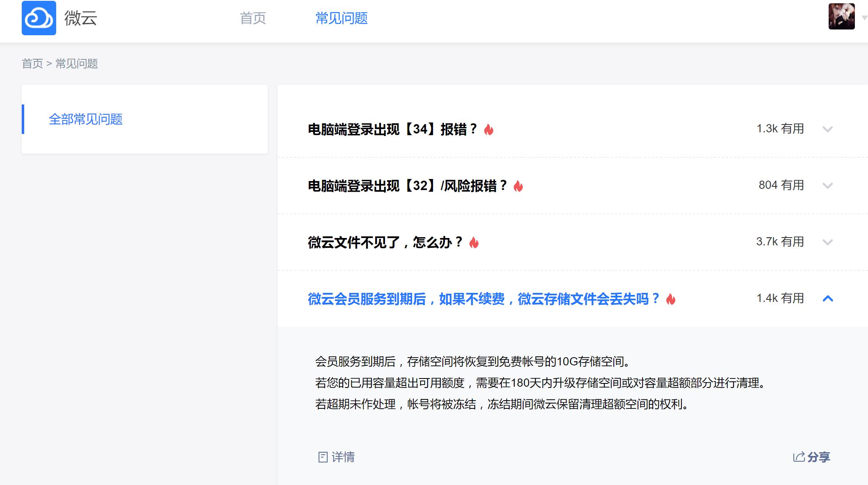Open question 微云文件不见了，怎么办？
This screenshot has width=868, height=485.
pos(385,242)
